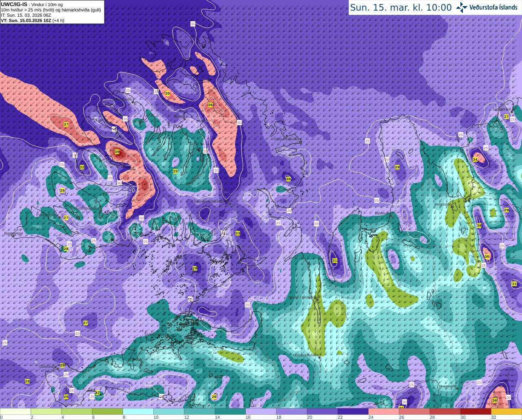The image size is (522, 420).
Task: Click the Holtavörðuheiði station label
Action: (x=306, y=355)
